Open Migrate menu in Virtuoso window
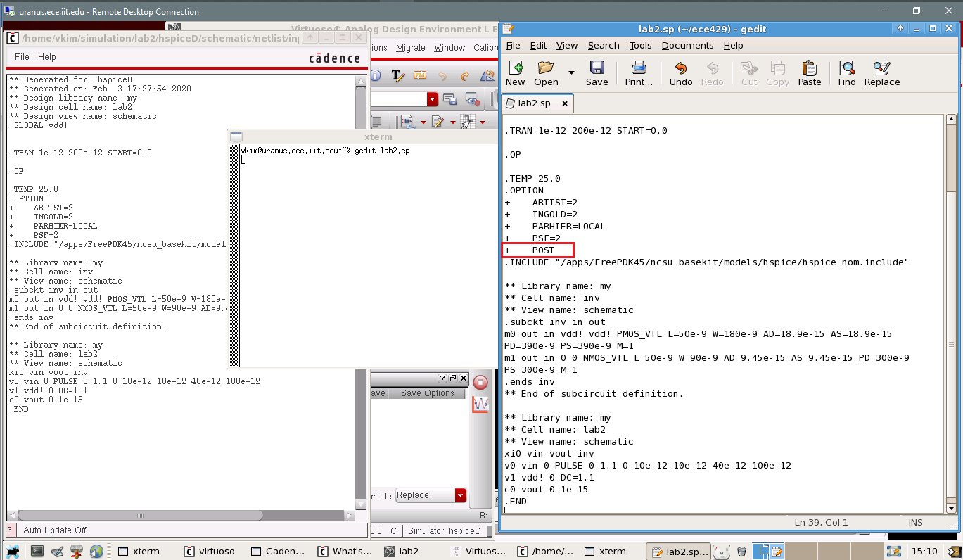This screenshot has height=560, width=963. (411, 48)
